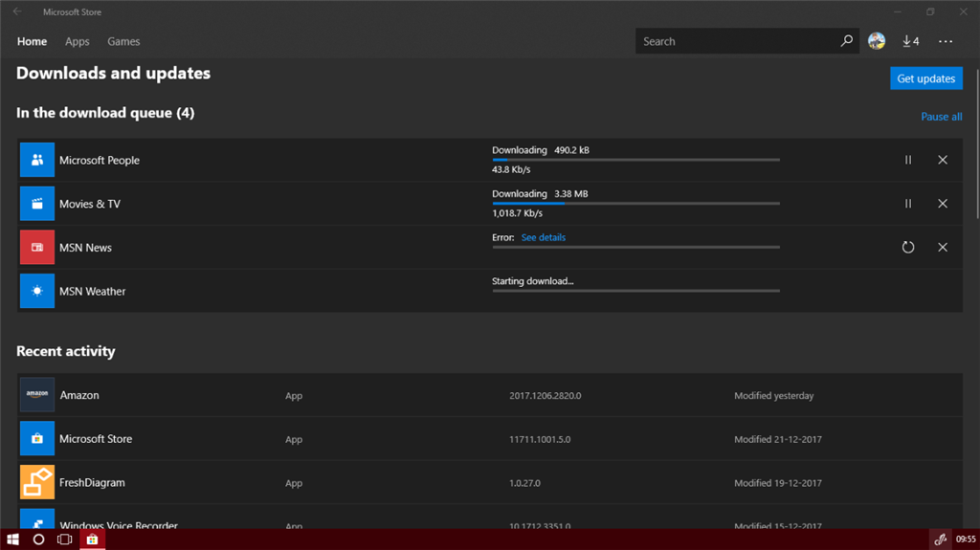Click the Modified 19-12-2017 text

click(778, 483)
